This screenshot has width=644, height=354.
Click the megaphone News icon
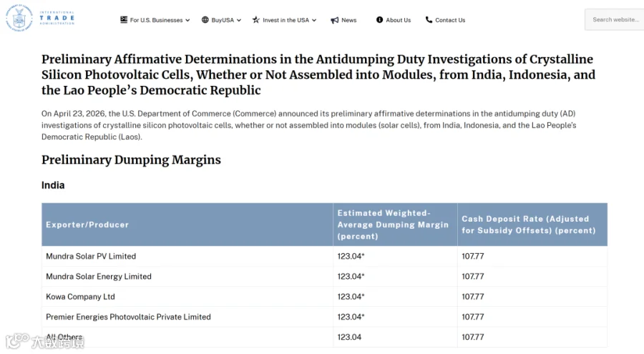pos(335,20)
